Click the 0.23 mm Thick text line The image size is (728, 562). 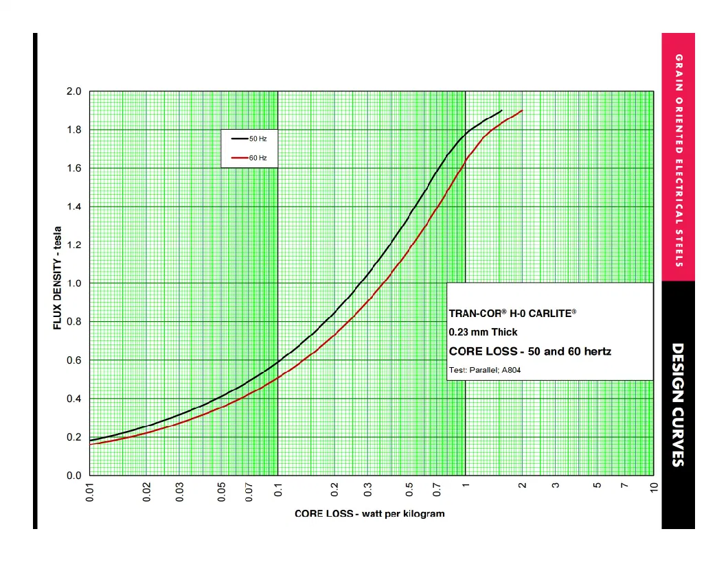(x=483, y=332)
